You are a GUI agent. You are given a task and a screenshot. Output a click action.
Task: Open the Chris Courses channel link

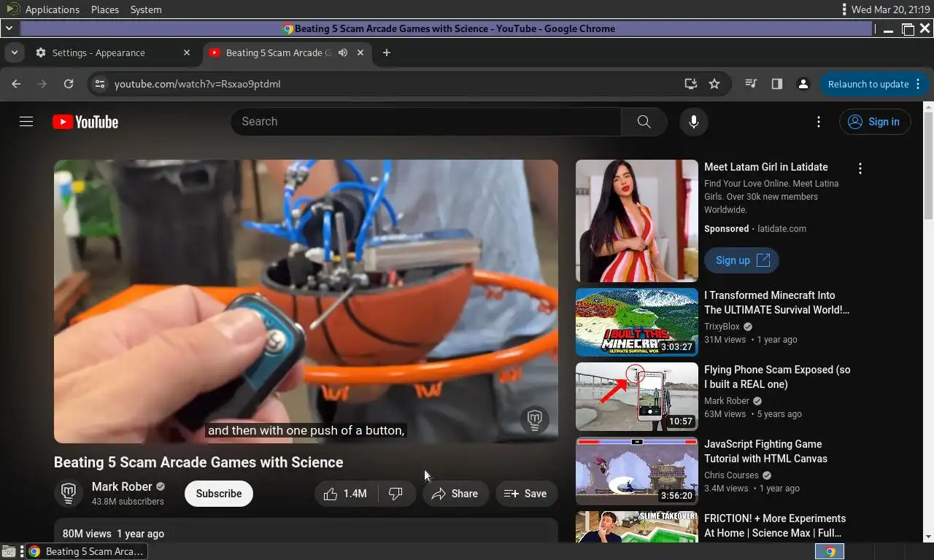pyautogui.click(x=732, y=475)
